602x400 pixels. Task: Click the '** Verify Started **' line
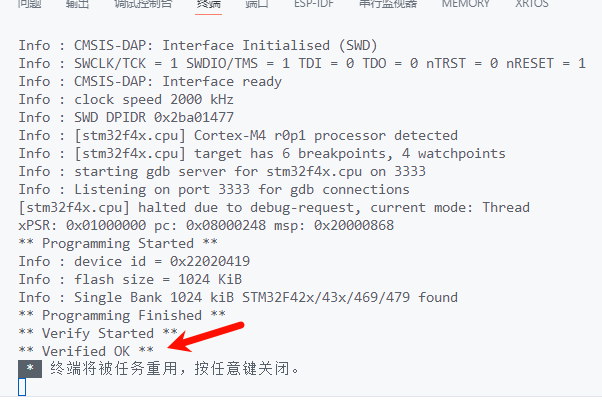[98, 333]
